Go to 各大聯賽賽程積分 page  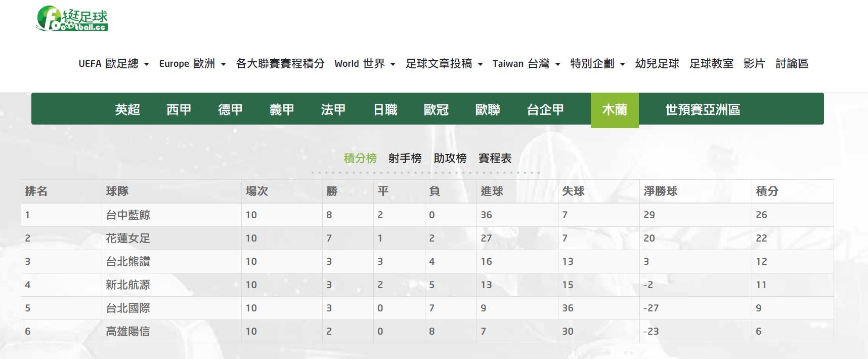point(280,64)
